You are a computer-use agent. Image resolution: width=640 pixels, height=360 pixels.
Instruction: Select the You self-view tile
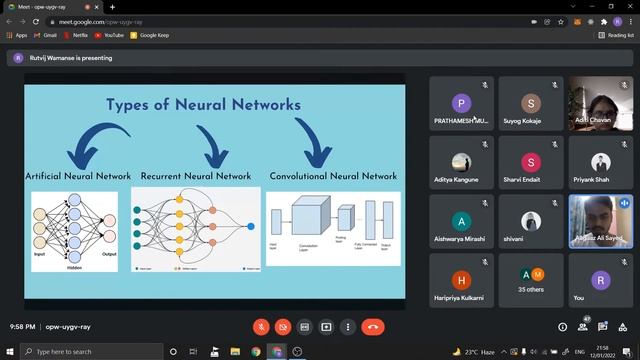601,280
